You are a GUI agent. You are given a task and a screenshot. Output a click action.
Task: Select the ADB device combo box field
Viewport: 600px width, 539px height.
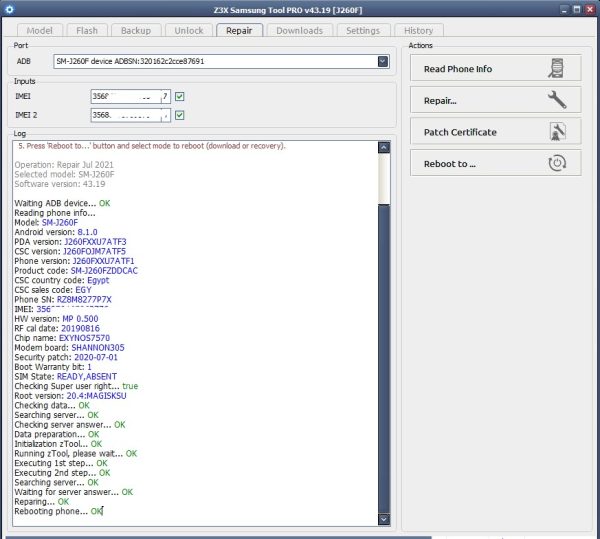click(221, 61)
